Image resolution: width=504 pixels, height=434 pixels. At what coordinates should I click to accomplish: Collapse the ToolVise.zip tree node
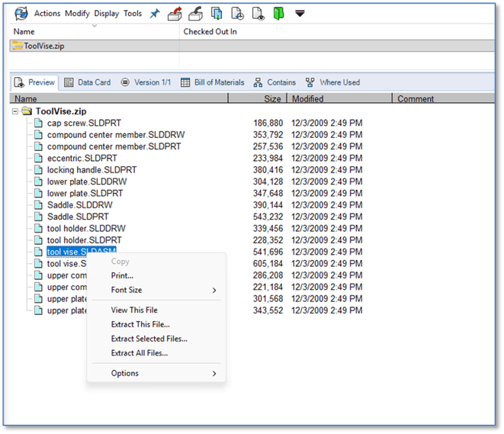point(16,111)
